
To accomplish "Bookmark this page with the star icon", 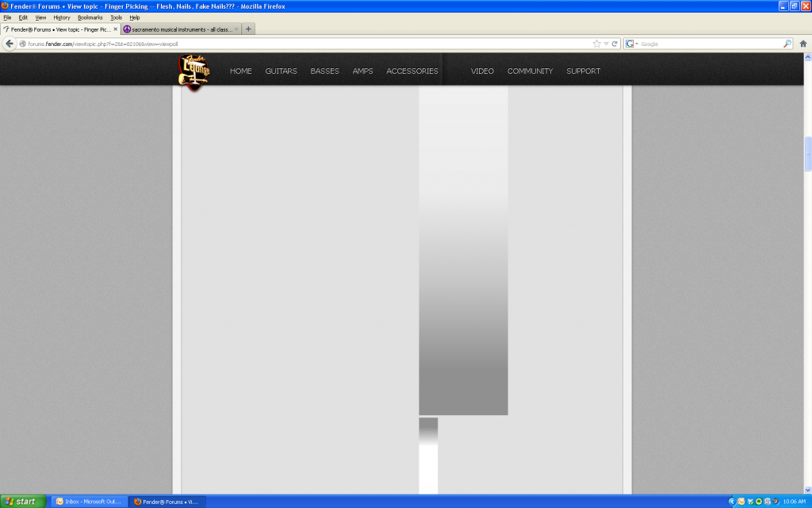I will [x=596, y=44].
